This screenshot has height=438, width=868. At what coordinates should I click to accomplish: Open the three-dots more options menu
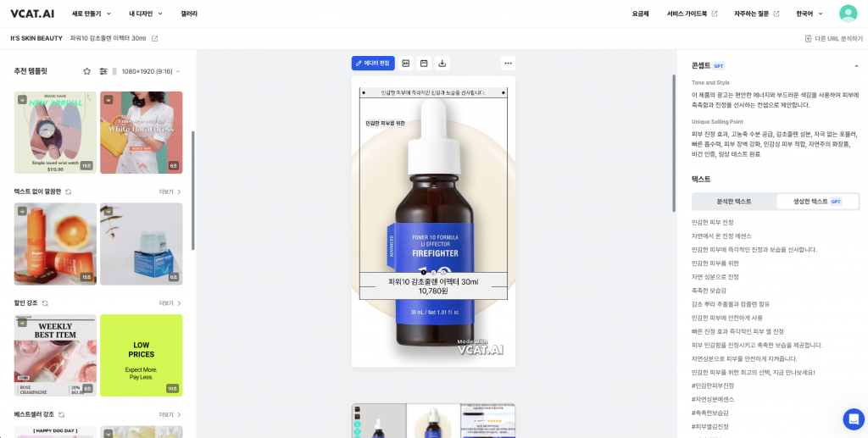coord(509,63)
